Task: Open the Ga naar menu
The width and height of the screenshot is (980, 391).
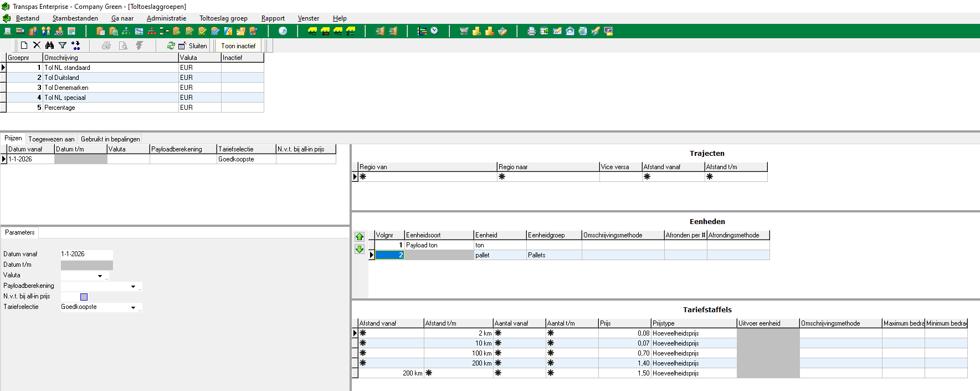Action: 122,18
